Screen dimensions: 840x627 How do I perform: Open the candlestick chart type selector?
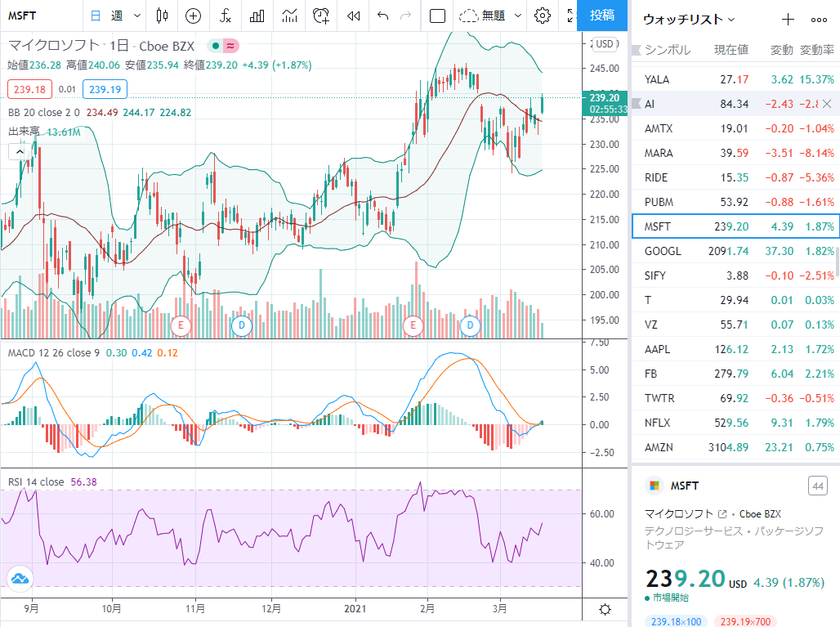[162, 16]
